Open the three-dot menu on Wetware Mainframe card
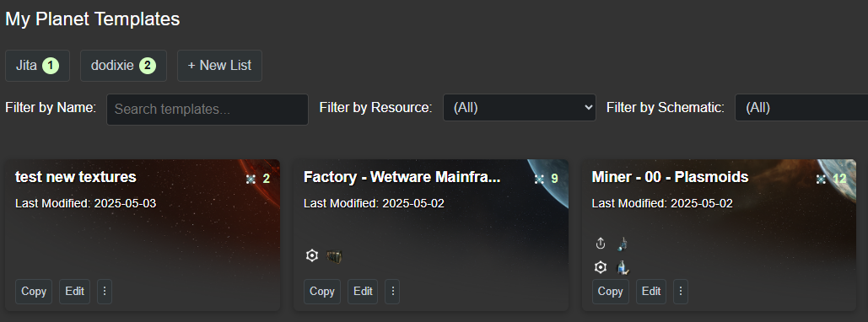The width and height of the screenshot is (868, 322). click(x=393, y=292)
